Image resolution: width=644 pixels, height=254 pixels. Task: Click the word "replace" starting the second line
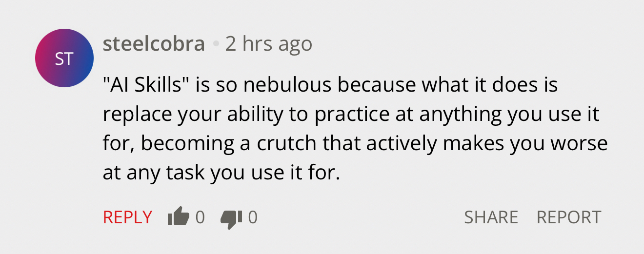click(131, 115)
